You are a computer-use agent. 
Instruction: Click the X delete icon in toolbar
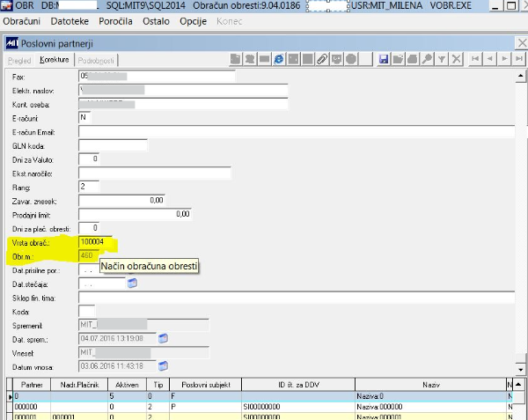pos(456,59)
